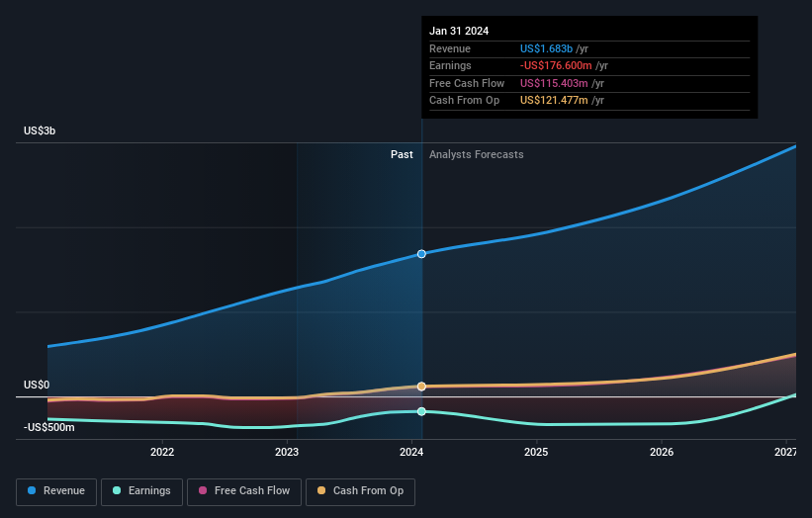Click the Jan 31 2024 tooltip date
The height and width of the screenshot is (518, 812).
tap(459, 31)
